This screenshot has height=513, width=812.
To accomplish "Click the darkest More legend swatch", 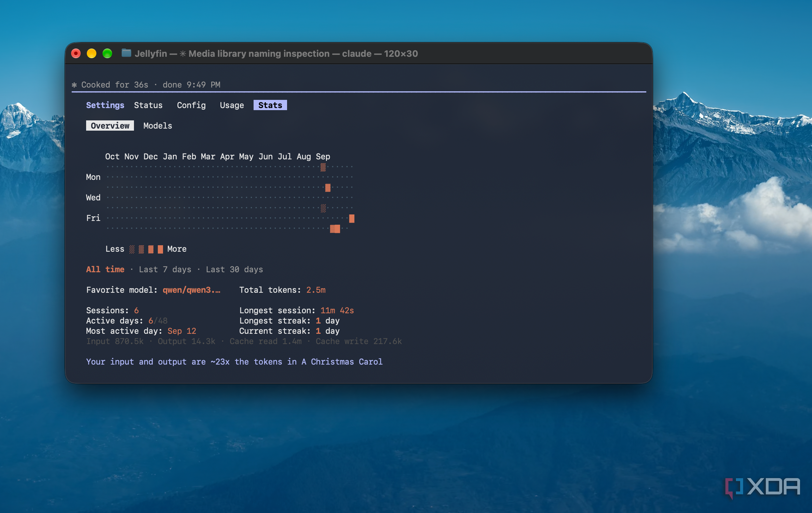I will [160, 249].
